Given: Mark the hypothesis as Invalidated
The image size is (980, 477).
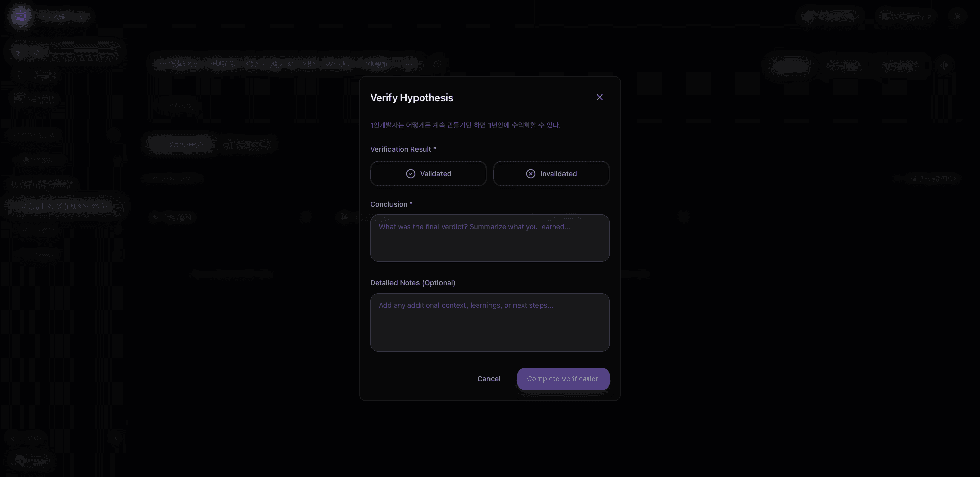Looking at the screenshot, I should (551, 174).
